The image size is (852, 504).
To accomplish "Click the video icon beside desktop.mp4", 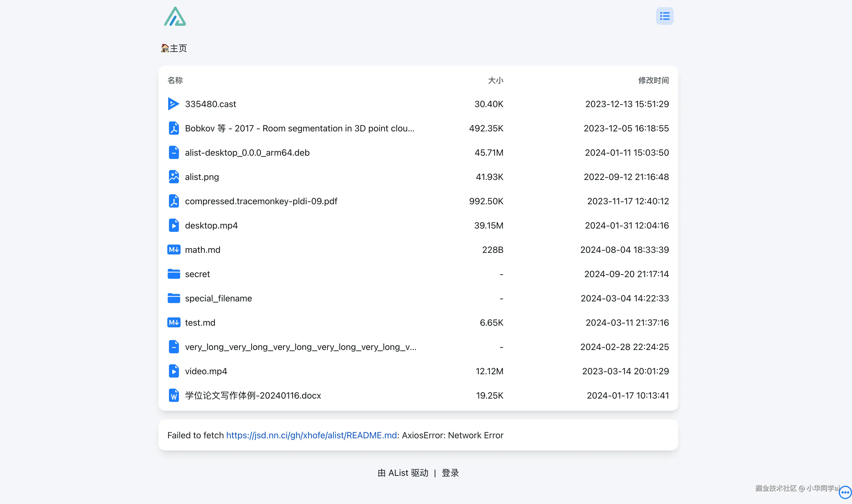I will click(174, 226).
